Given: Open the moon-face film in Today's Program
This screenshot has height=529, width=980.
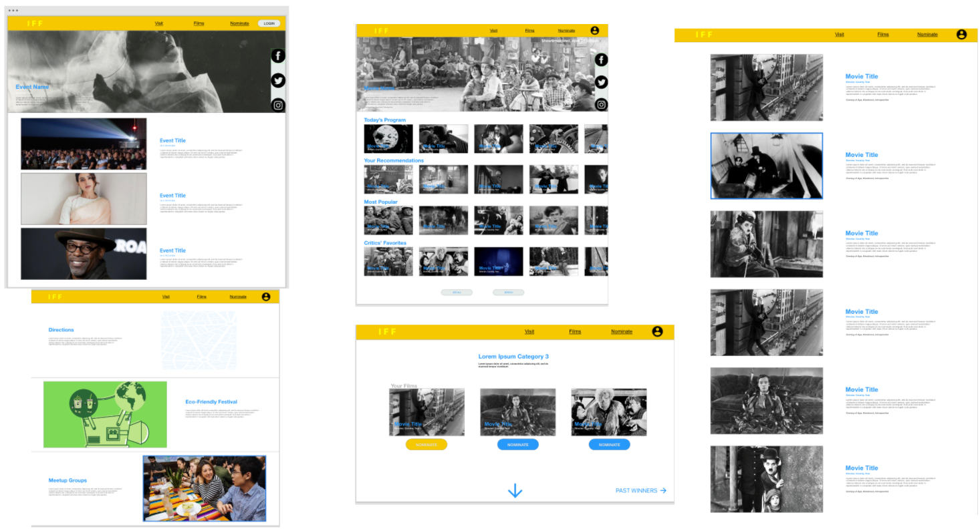Looking at the screenshot, I should coord(388,139).
